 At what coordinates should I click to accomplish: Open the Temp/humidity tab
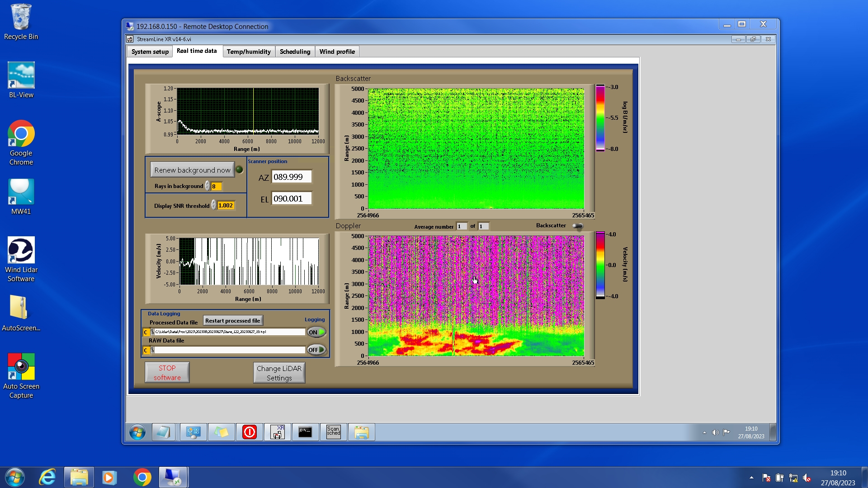coord(248,52)
